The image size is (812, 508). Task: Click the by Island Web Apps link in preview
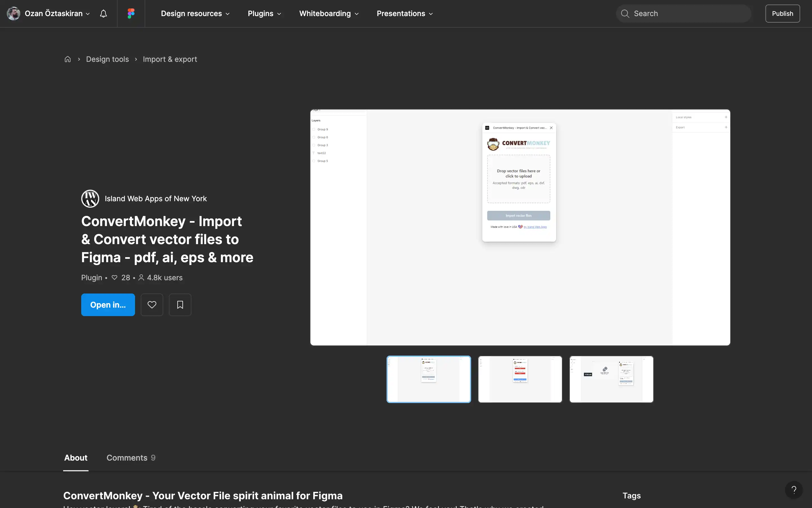pos(535,227)
